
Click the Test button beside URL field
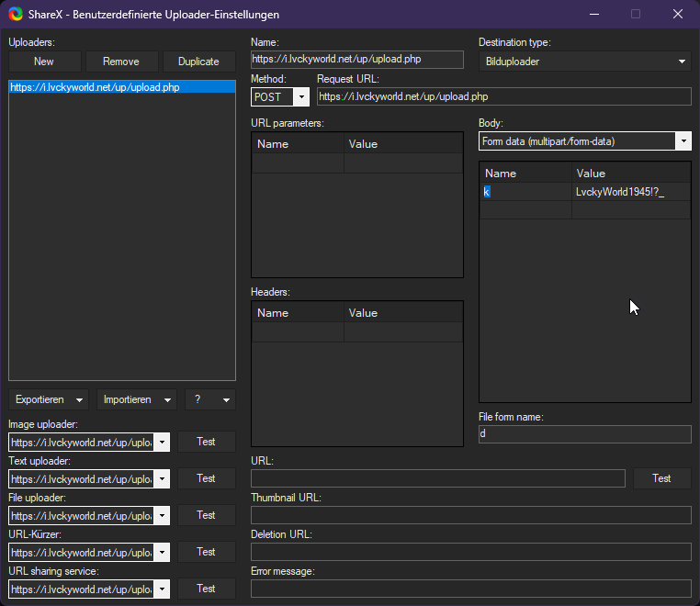pos(661,478)
